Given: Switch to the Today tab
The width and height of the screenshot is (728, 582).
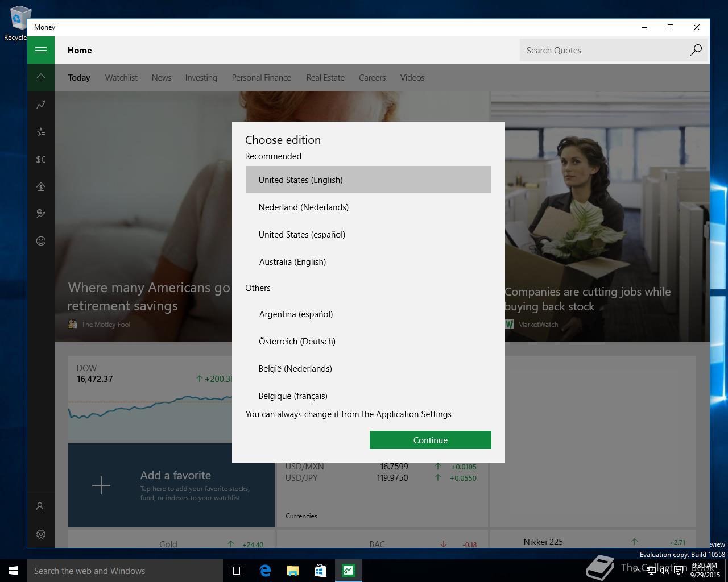Looking at the screenshot, I should [79, 78].
